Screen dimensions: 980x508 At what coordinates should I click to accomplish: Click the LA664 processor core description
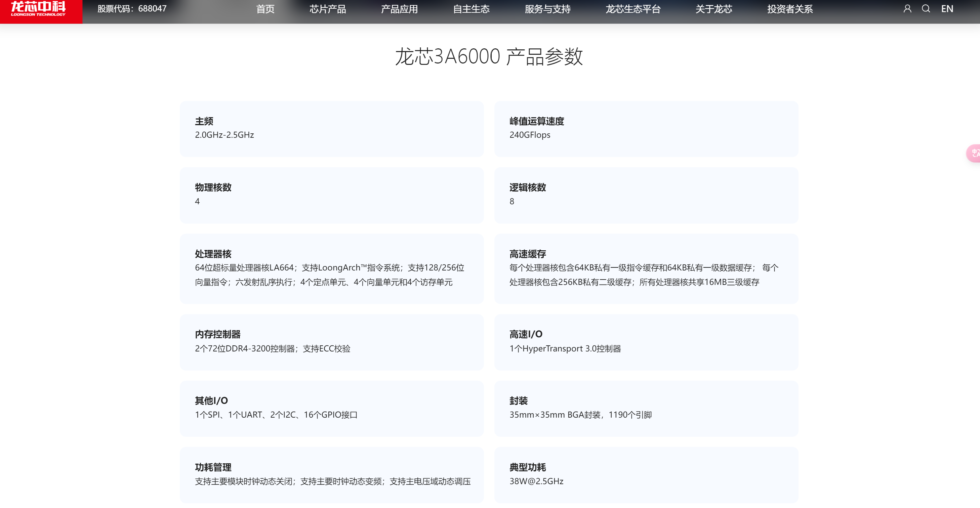pos(329,275)
